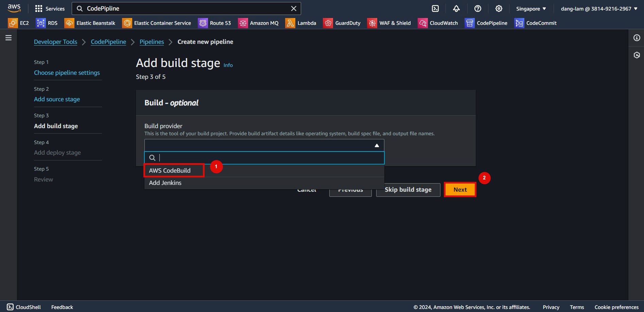The width and height of the screenshot is (644, 312).
Task: Clear the search box with X icon
Action: [294, 8]
